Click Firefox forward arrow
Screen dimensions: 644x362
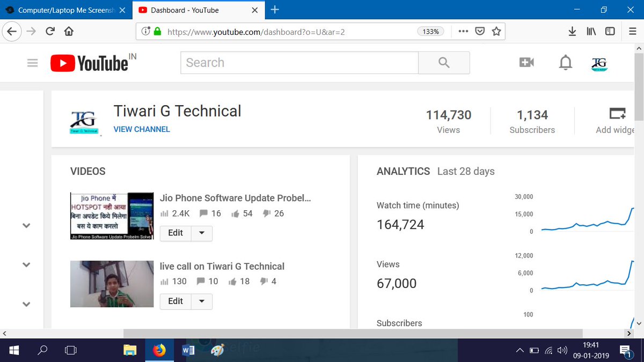tap(31, 32)
